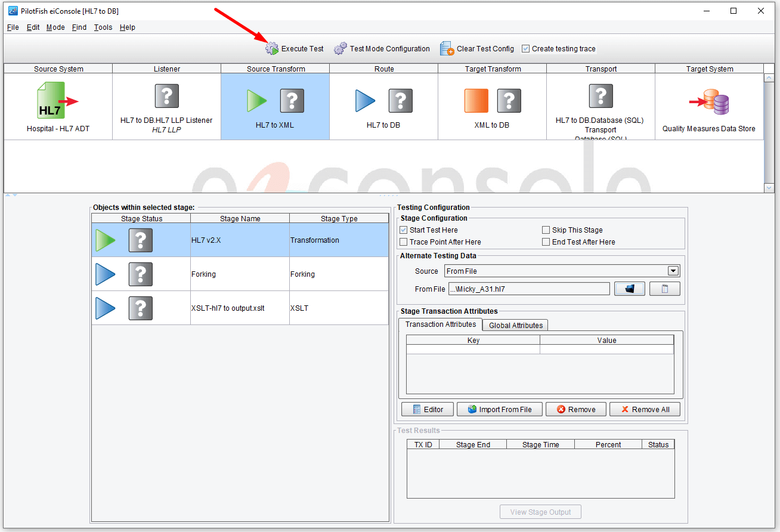This screenshot has width=780, height=532.
Task: Click question-mark icon in Forking row
Action: (x=141, y=274)
